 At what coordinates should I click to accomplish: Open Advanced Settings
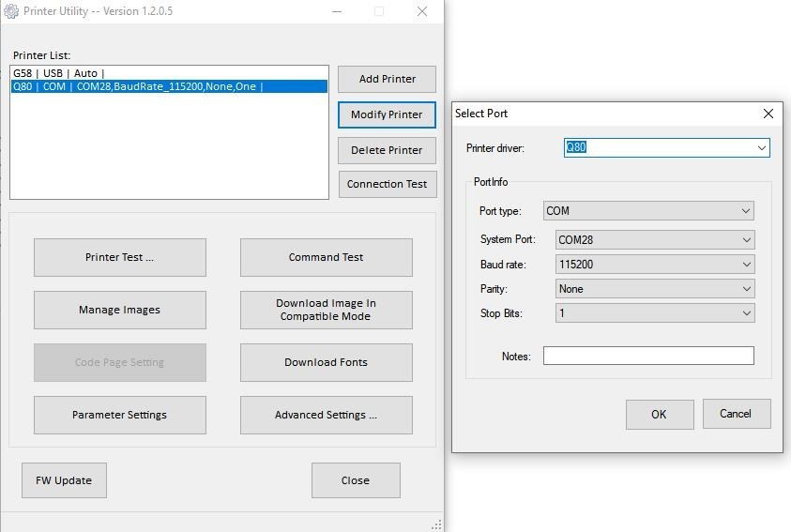click(x=326, y=415)
